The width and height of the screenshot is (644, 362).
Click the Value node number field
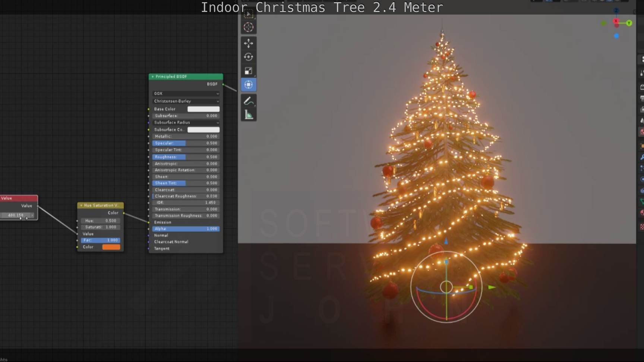pyautogui.click(x=16, y=215)
